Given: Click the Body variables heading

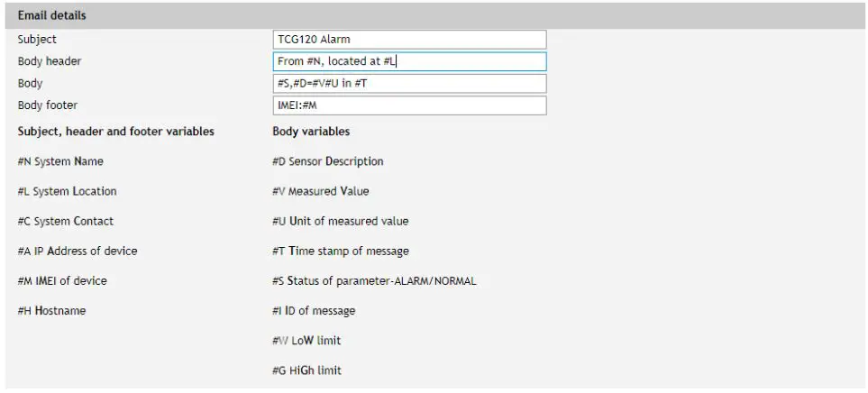Looking at the screenshot, I should click(311, 132).
